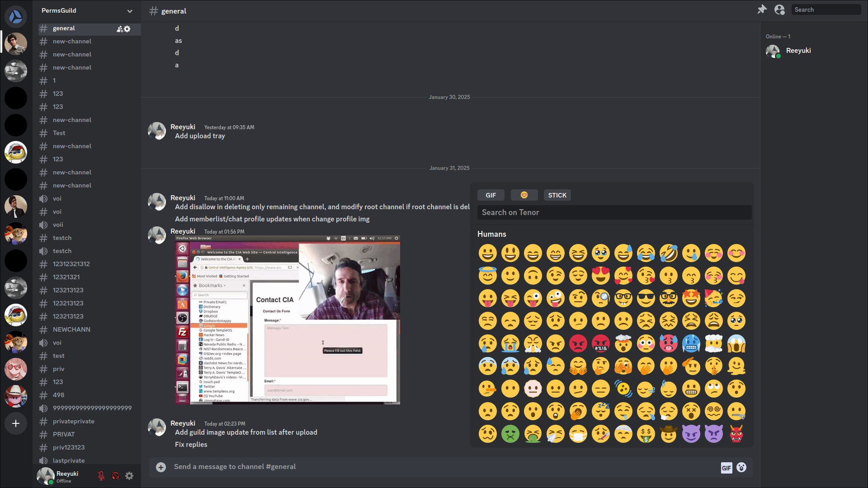
Task: Select the Test channel in the sidebar
Action: [59, 133]
